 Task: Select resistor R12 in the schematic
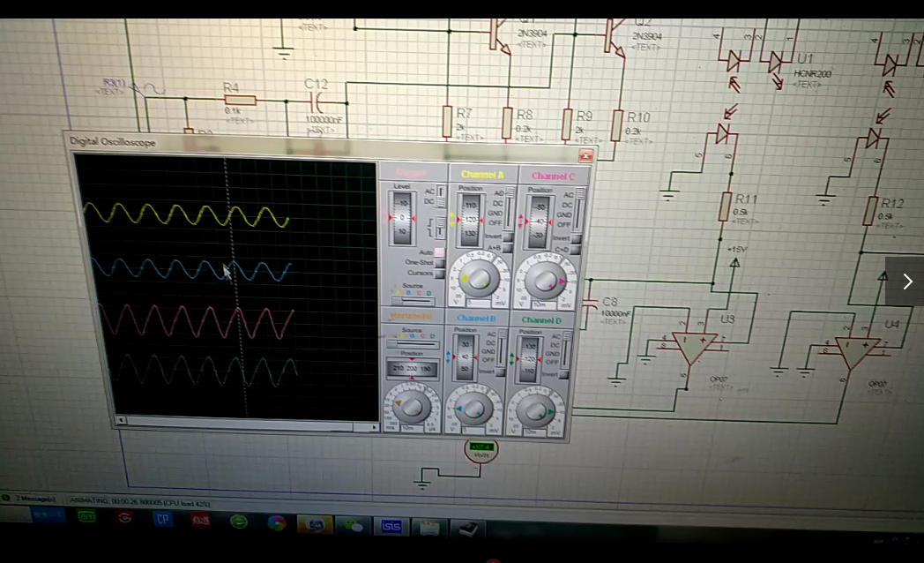coord(870,210)
